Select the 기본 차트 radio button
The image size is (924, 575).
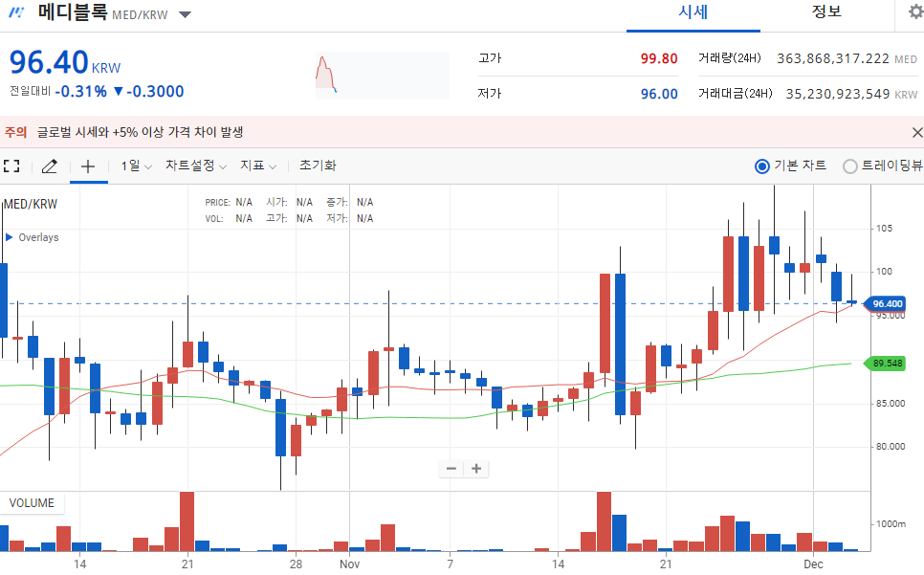point(762,166)
